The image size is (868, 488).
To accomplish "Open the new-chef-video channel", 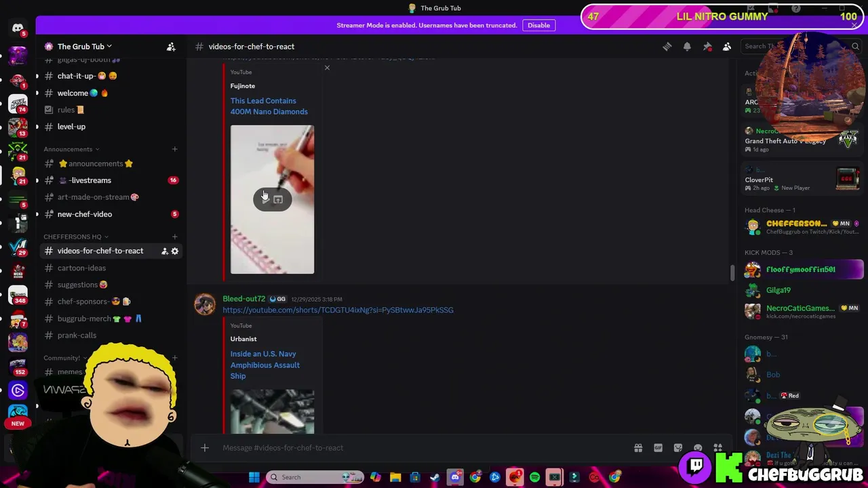I will [108, 214].
